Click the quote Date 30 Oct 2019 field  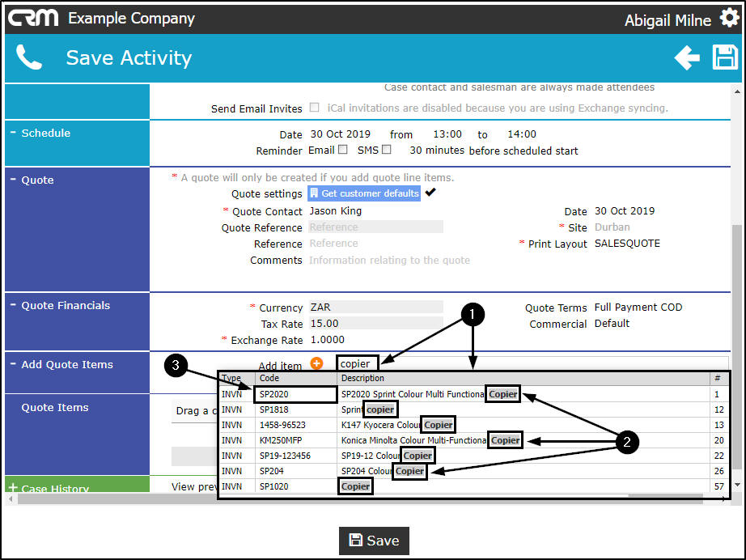click(x=625, y=210)
